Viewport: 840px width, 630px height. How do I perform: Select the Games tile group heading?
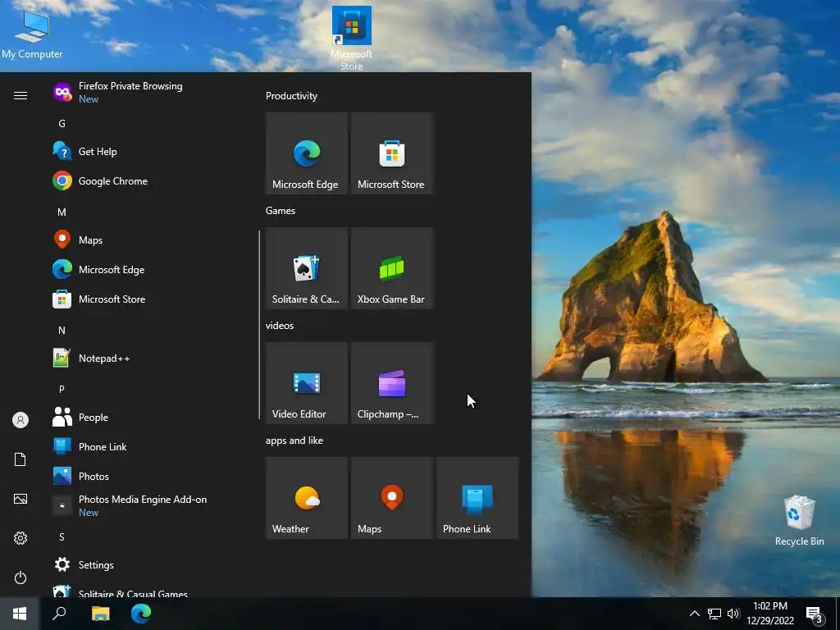pos(281,211)
